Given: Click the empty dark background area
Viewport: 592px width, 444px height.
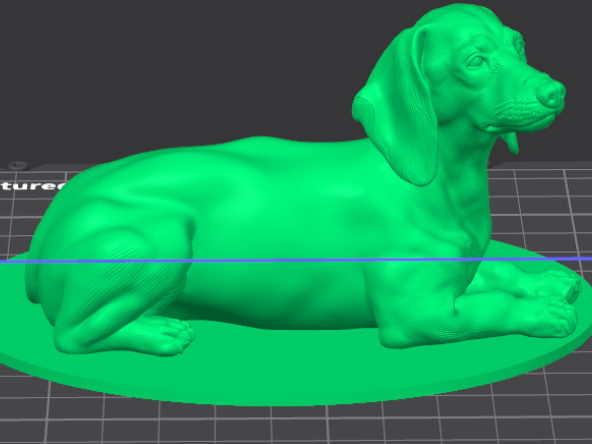Looking at the screenshot, I should (170, 68).
